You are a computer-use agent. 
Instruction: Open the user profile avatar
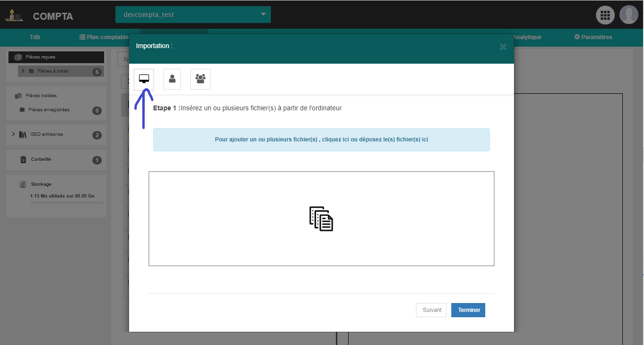click(628, 15)
